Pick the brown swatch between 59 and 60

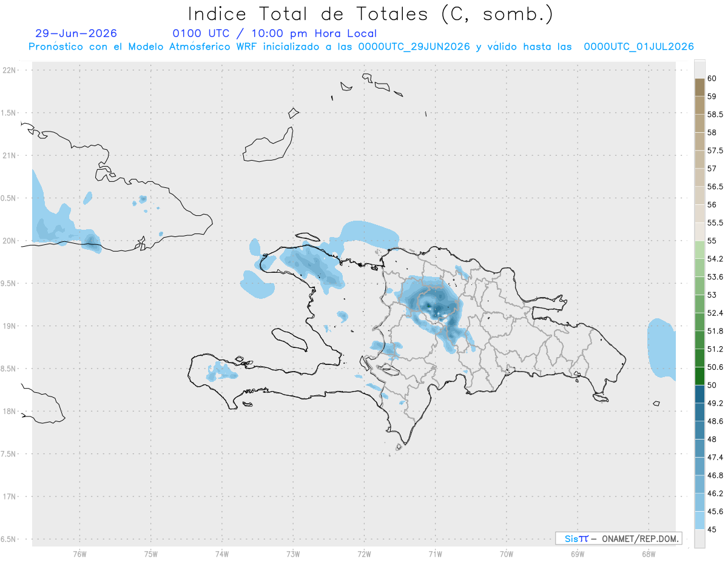point(699,87)
